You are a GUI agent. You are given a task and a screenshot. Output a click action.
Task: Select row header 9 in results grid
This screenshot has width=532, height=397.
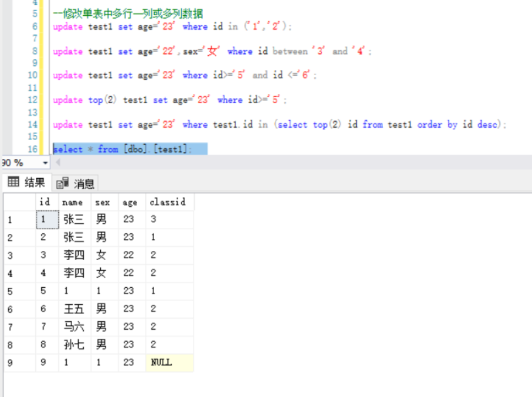coord(19,363)
